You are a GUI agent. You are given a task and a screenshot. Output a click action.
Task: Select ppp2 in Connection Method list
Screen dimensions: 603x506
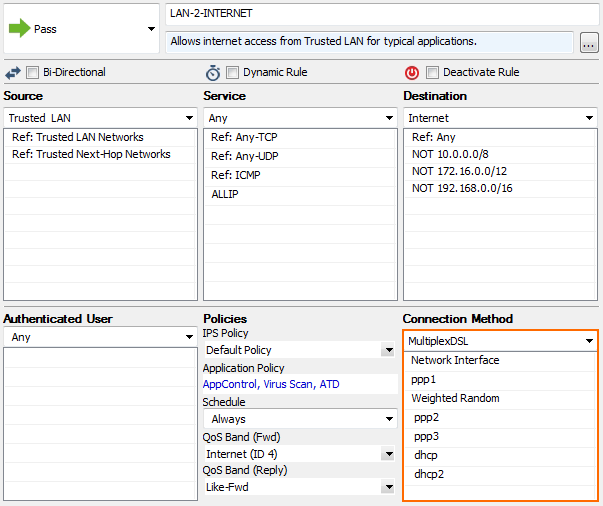pyautogui.click(x=500, y=418)
